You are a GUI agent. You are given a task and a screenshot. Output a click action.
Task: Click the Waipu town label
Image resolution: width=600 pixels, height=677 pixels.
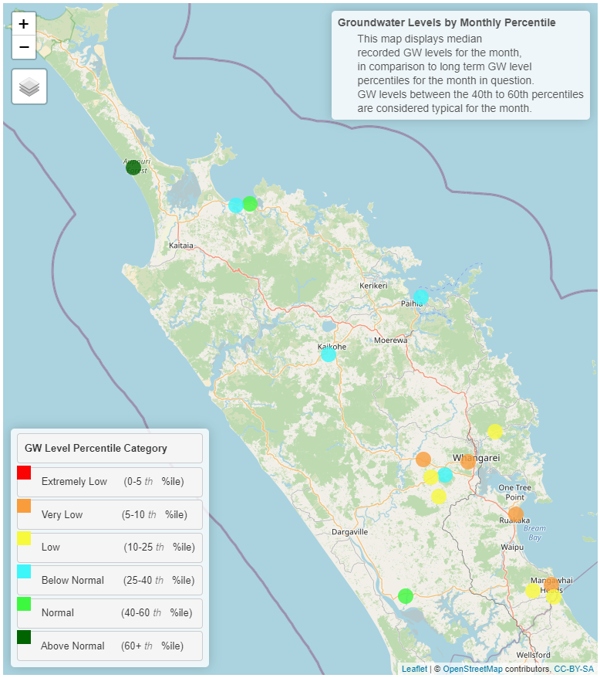point(512,547)
